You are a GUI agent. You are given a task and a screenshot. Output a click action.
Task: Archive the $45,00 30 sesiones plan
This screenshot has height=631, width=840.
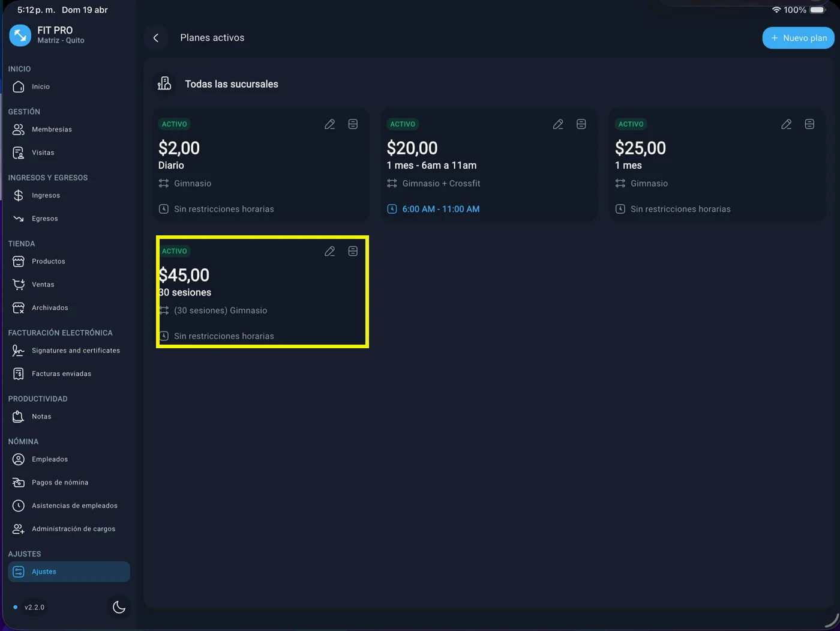click(353, 252)
